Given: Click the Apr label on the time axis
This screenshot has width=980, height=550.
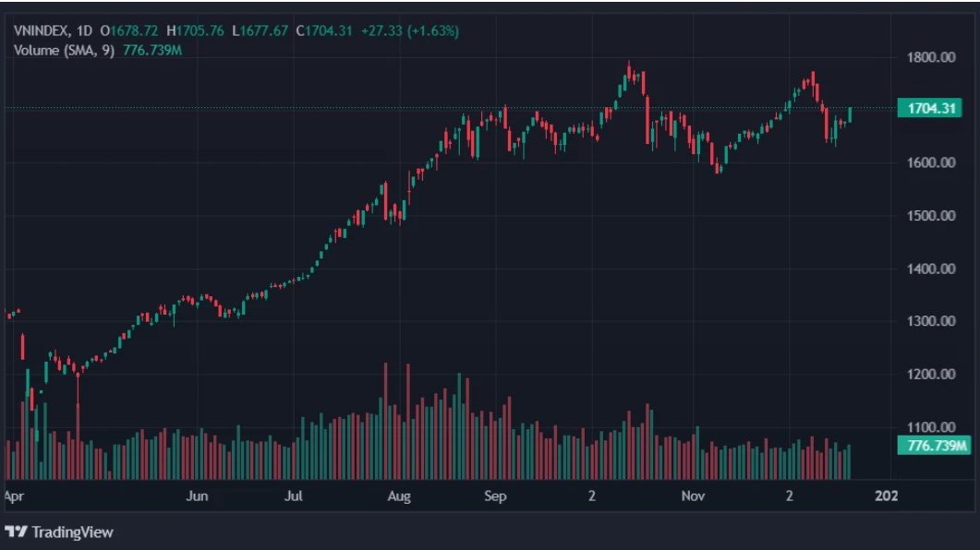Looking at the screenshot, I should 13,496.
